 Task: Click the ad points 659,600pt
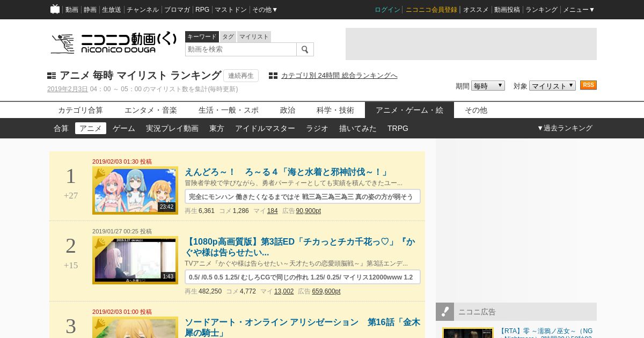coord(326,291)
